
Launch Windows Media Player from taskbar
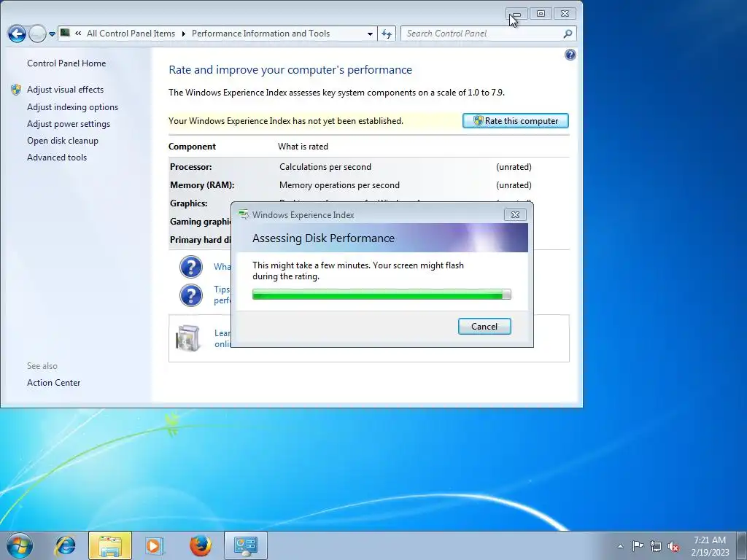pos(155,545)
